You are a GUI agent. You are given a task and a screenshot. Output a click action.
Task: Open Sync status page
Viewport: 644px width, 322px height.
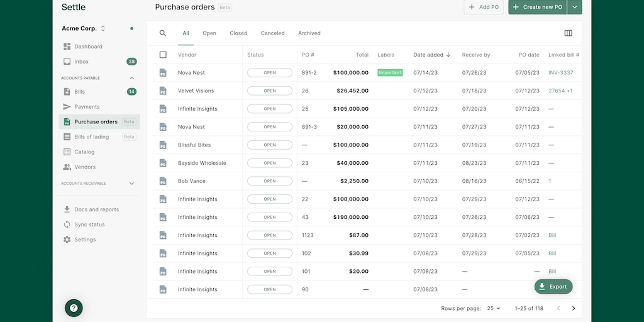(89, 225)
